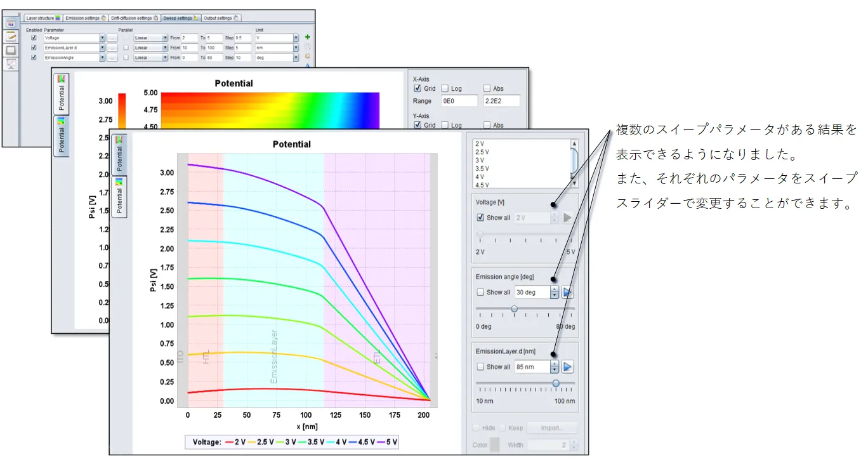Image resolution: width=868 pixels, height=457 pixels.
Task: Open the Linear dropdown for EmissionAngle row
Action: [x=165, y=58]
